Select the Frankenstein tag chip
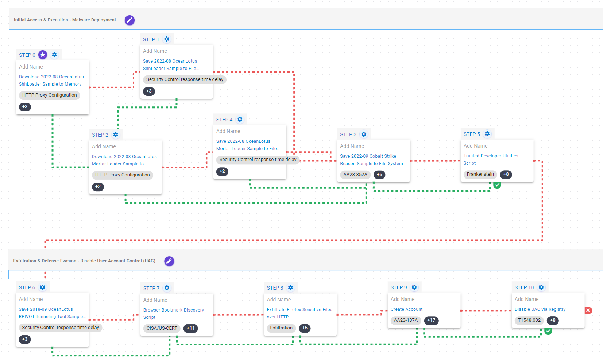603x364 pixels. tap(480, 174)
